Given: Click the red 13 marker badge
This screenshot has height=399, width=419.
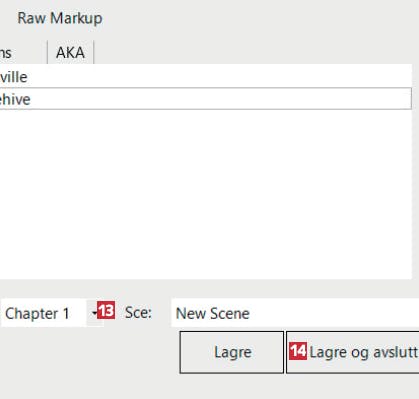Looking at the screenshot, I should (x=106, y=310).
